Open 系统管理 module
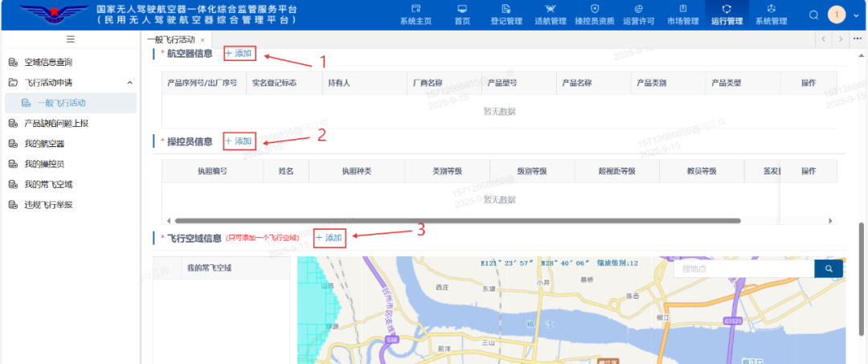Viewport: 868px width, 364px height. 771,15
